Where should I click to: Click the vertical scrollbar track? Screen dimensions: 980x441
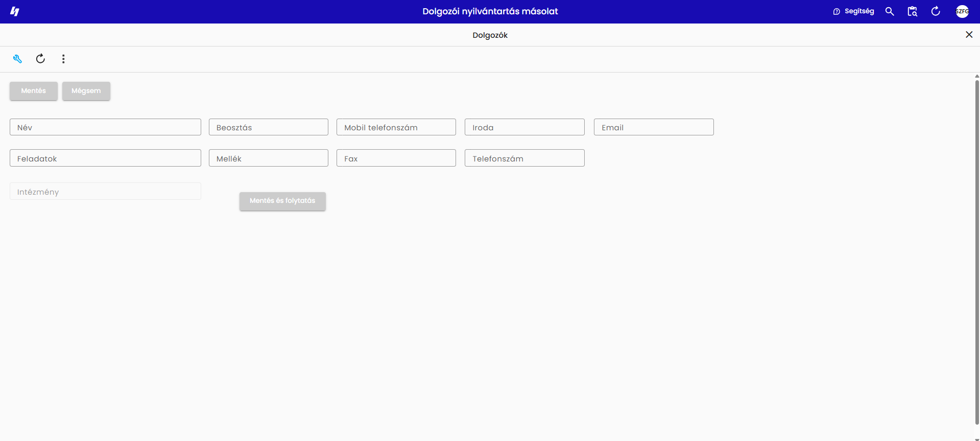[x=977, y=256]
